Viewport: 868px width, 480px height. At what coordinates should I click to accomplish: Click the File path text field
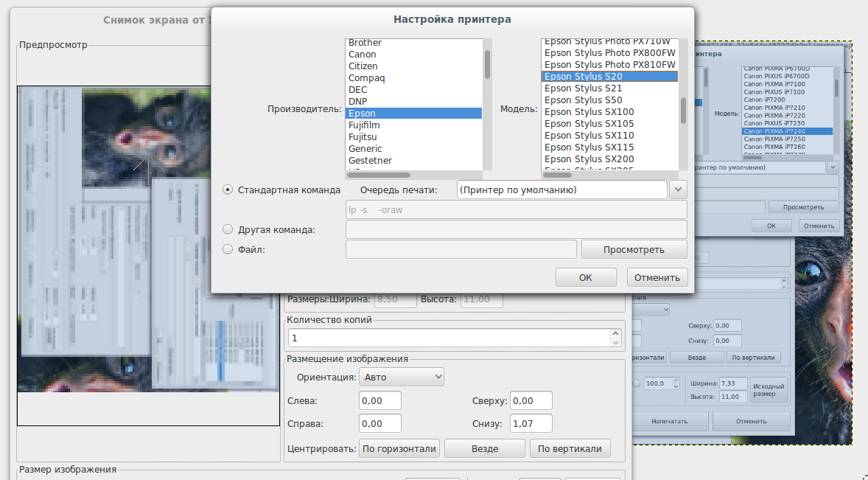pos(461,250)
